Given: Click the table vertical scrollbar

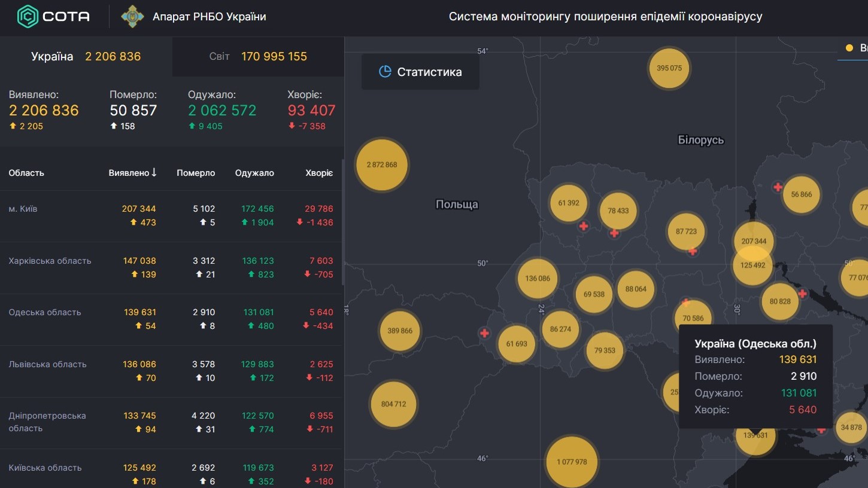Looking at the screenshot, I should click(x=342, y=221).
